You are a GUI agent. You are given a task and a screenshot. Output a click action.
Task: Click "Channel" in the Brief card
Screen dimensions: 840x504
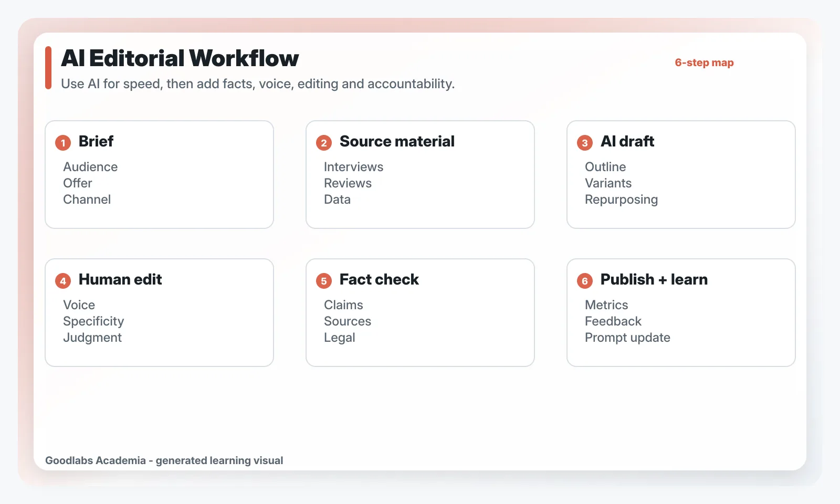(87, 199)
